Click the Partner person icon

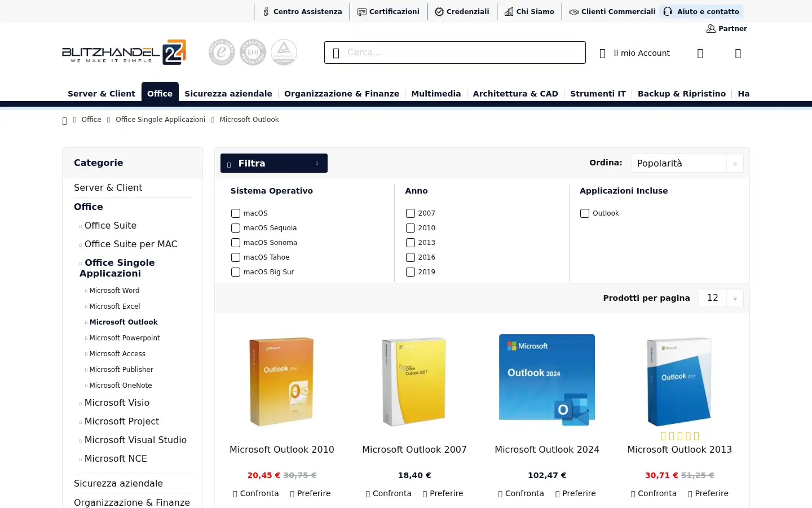click(711, 28)
